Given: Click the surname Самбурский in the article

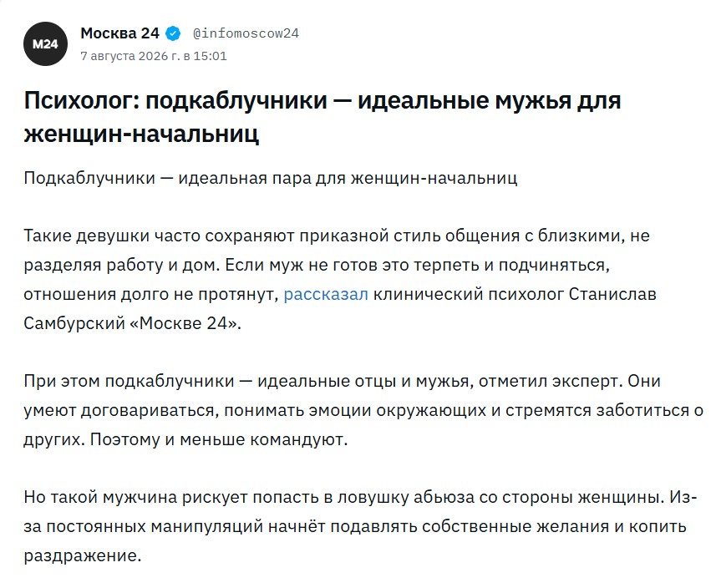Looking at the screenshot, I should point(74,324).
